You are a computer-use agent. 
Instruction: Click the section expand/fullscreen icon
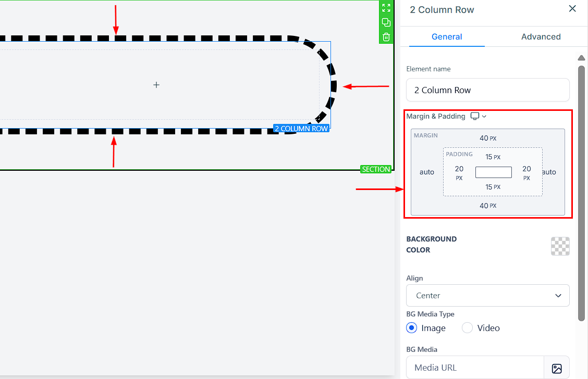(x=386, y=8)
